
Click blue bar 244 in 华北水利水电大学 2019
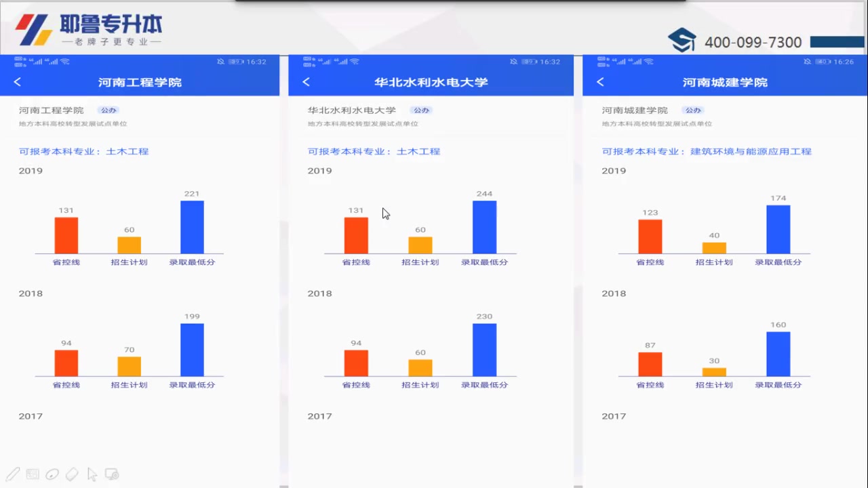click(x=484, y=227)
